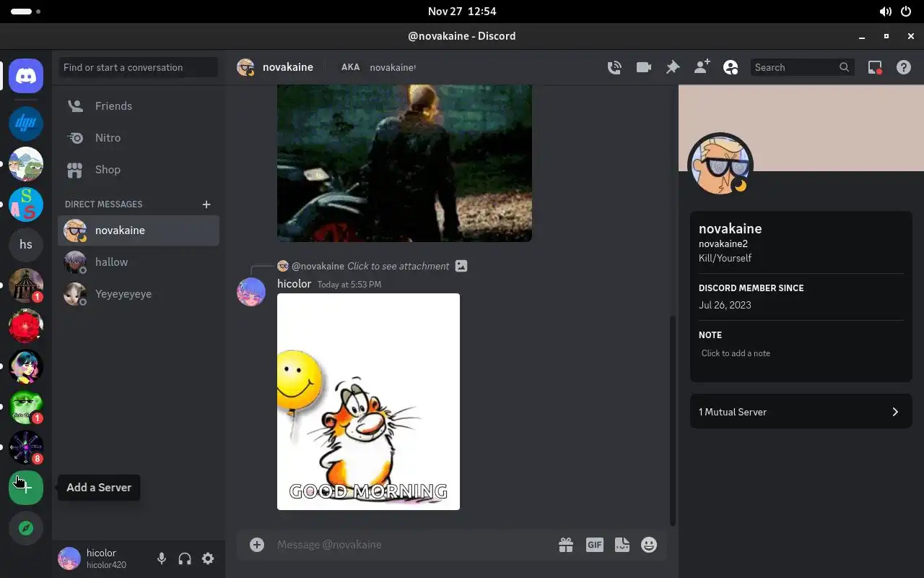Open the sticker picker

(x=622, y=545)
